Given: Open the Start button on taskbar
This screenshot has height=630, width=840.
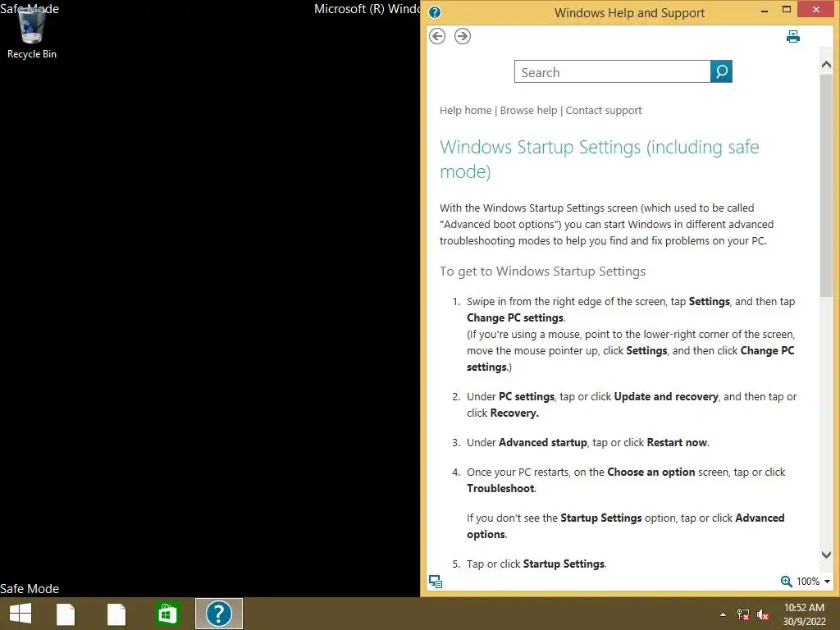Looking at the screenshot, I should click(x=21, y=614).
